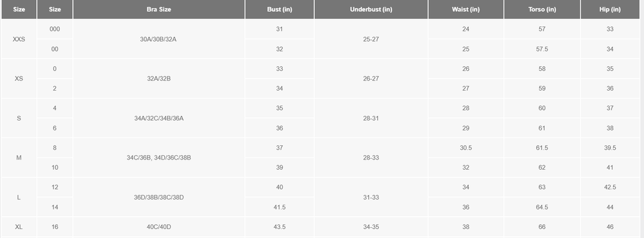Click the 39.5 hip value

610,148
